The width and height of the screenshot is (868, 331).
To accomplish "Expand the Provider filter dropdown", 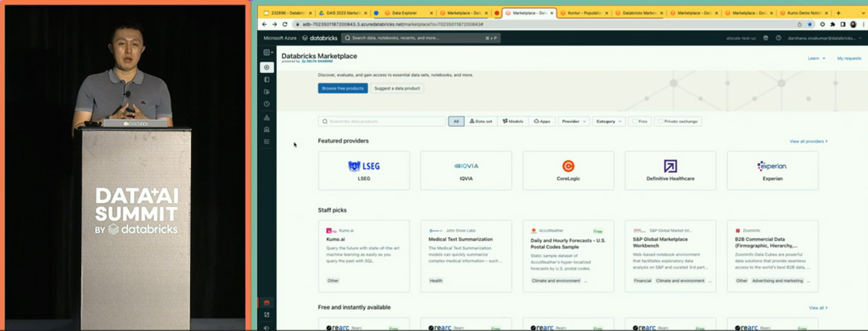I will pyautogui.click(x=574, y=122).
